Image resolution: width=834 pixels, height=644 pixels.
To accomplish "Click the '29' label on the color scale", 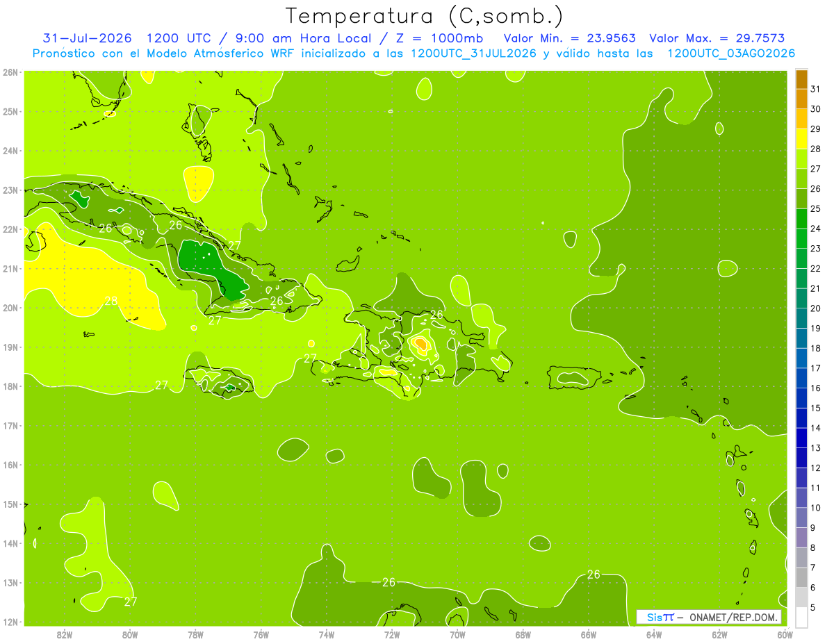I will tap(816, 129).
